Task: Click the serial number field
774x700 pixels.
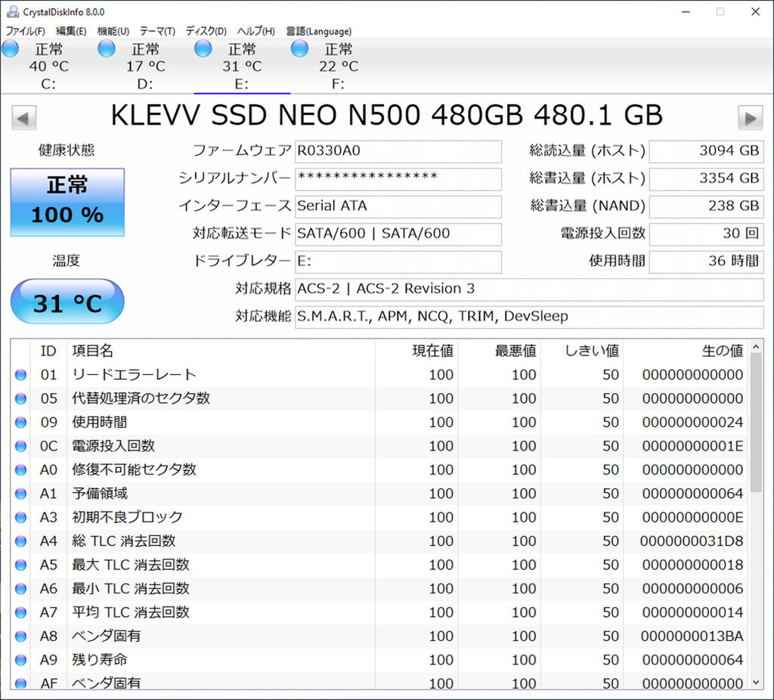Action: point(398,179)
